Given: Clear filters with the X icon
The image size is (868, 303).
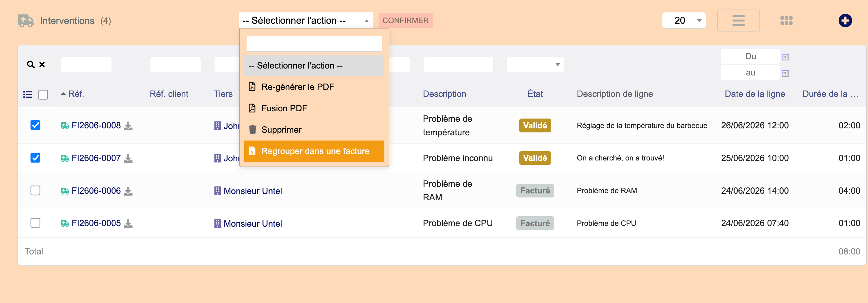Looking at the screenshot, I should coord(42,64).
